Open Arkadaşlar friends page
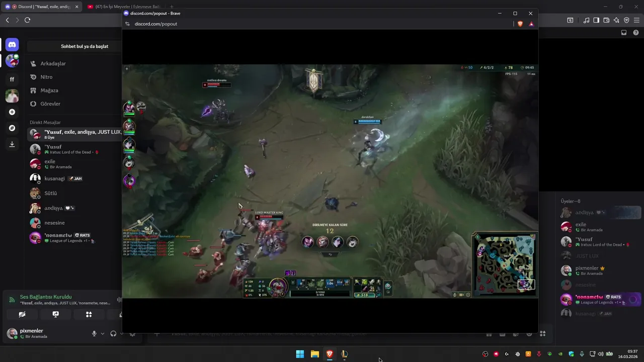 74,64
